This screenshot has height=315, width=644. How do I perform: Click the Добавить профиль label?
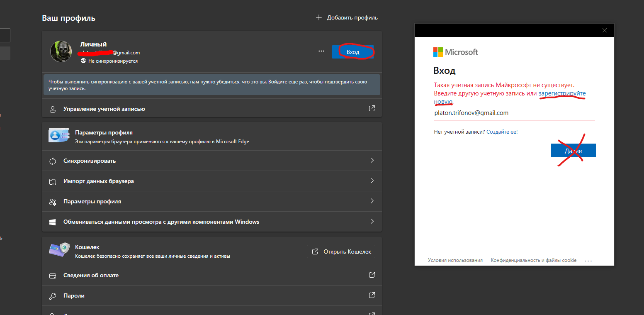[x=352, y=18]
